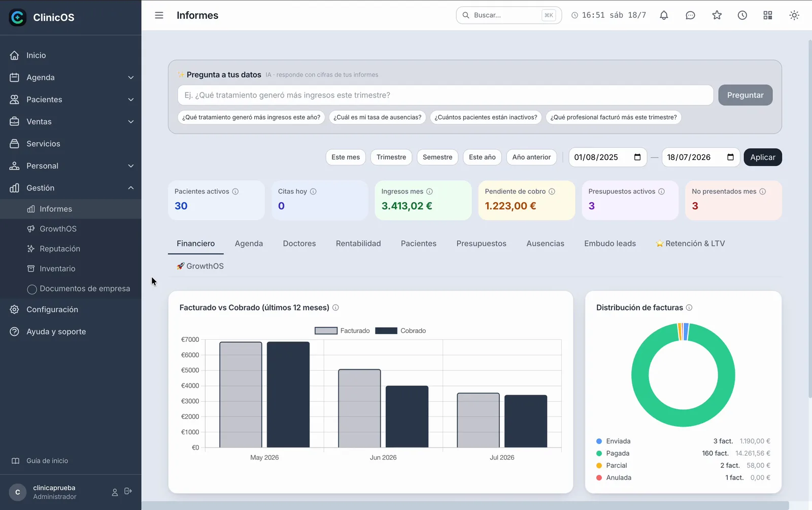Image resolution: width=812 pixels, height=510 pixels.
Task: Switch to the Rentabilidad tab
Action: pyautogui.click(x=358, y=243)
